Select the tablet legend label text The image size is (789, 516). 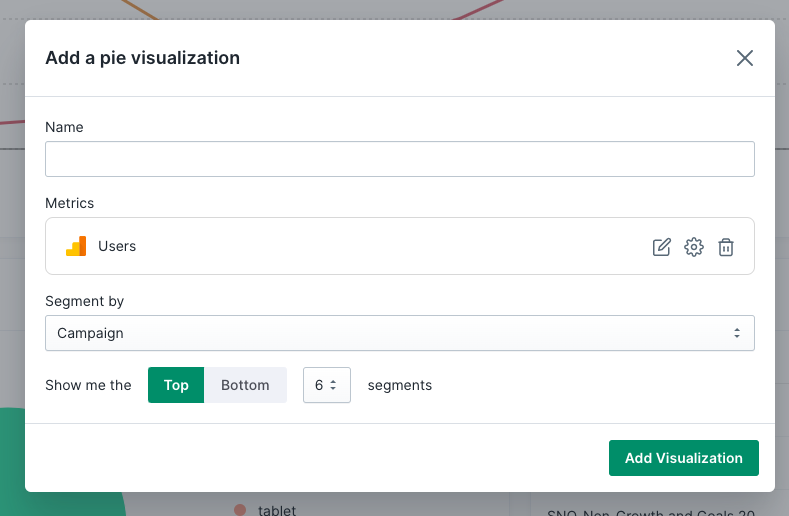point(277,510)
